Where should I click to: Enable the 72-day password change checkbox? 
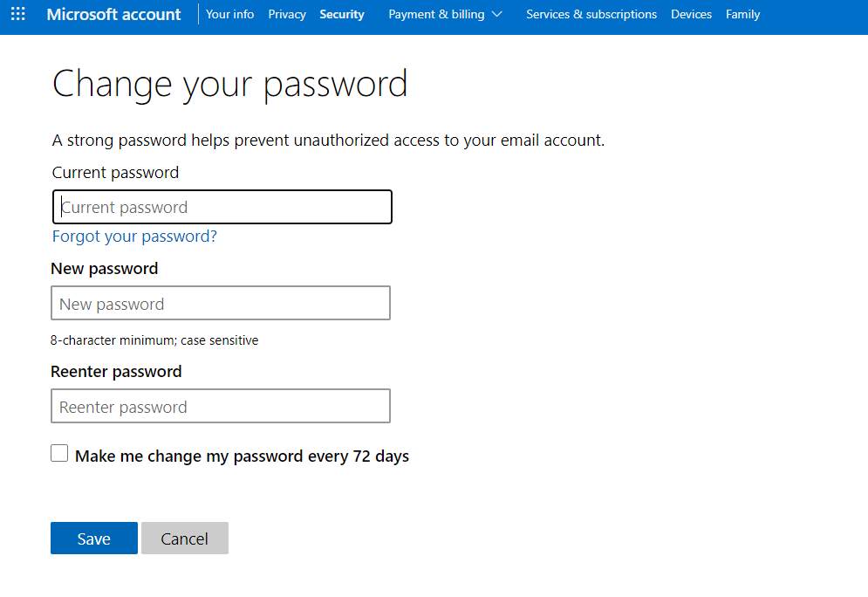click(59, 453)
